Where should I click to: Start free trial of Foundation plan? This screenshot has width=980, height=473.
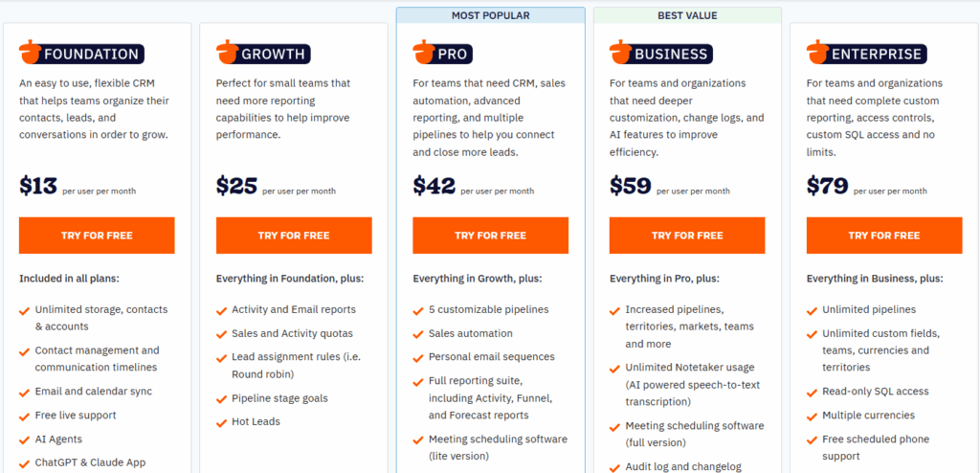point(97,236)
